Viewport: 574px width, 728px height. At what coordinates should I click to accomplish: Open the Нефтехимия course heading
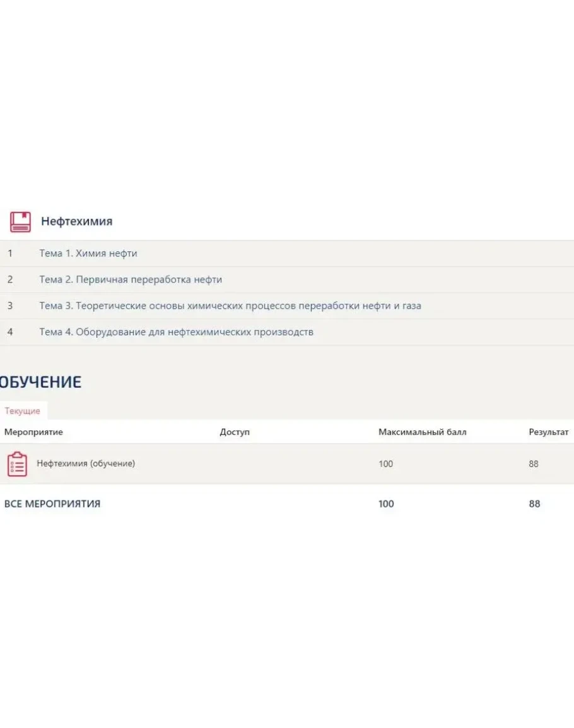pos(76,221)
